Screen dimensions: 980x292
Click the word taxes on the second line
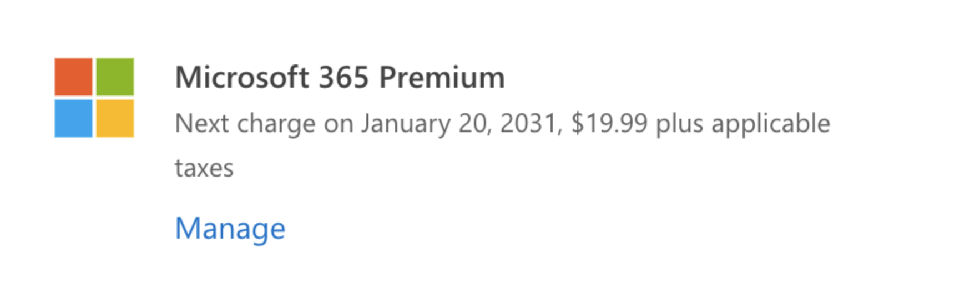(204, 168)
